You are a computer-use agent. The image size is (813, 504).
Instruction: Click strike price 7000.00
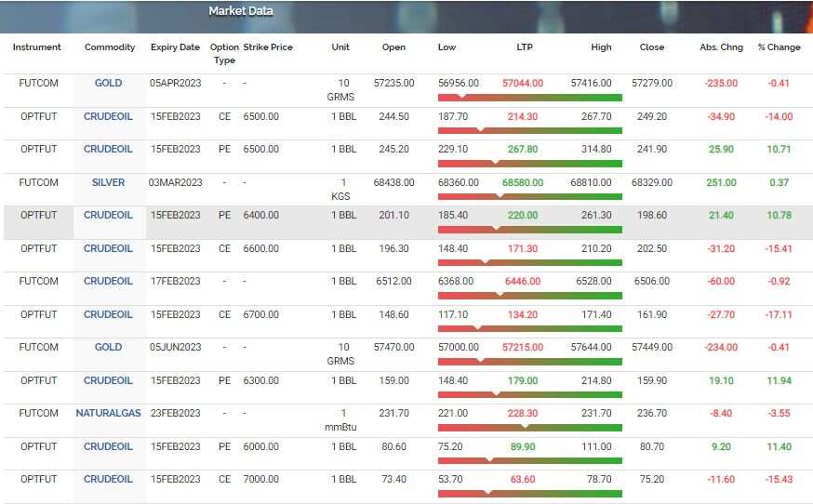[x=260, y=479]
